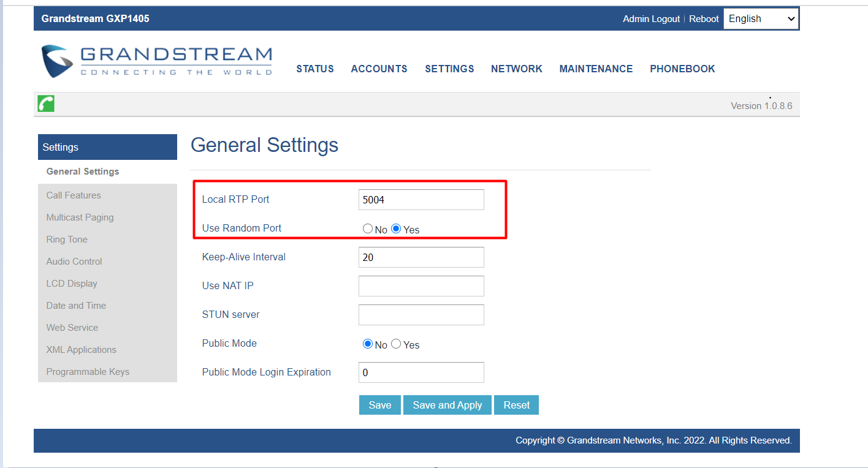868x468 pixels.
Task: Click the Public Mode Login Expiration label
Action: [x=266, y=372]
